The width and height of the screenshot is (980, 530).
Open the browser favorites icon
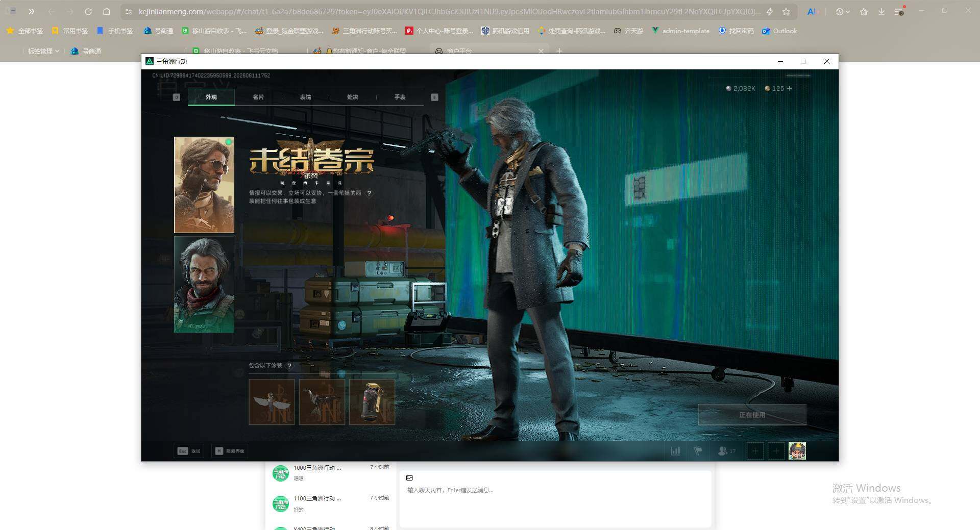[x=864, y=11]
